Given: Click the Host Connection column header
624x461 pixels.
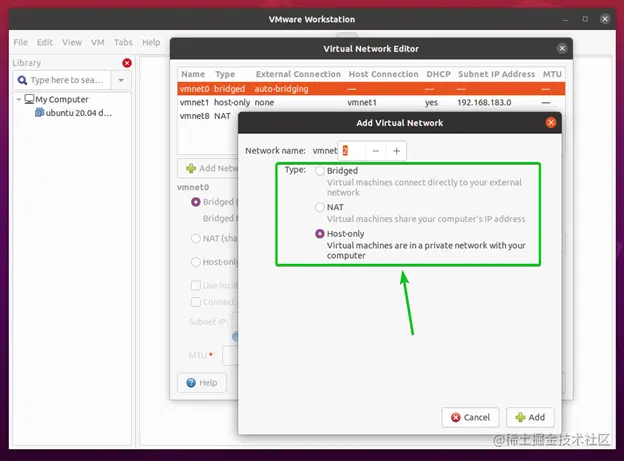Looking at the screenshot, I should coord(384,74).
